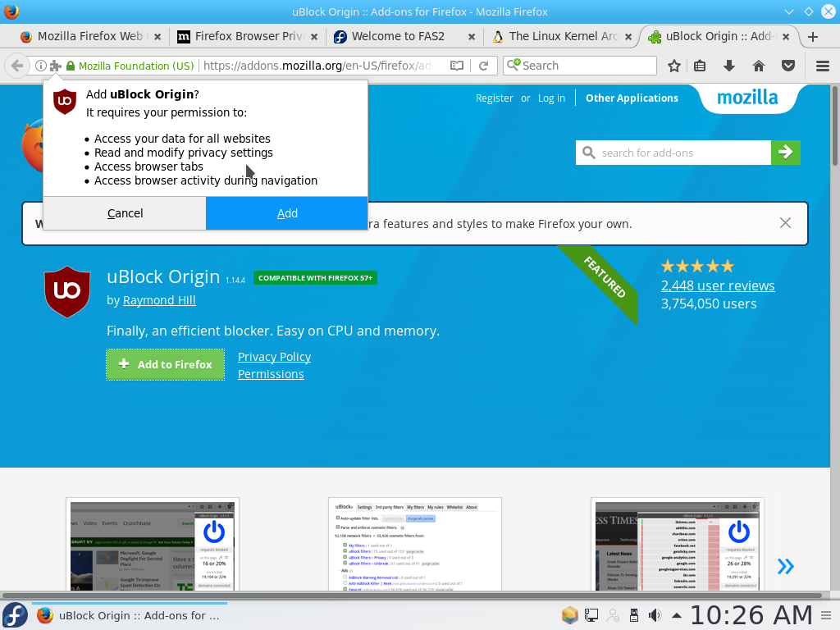Image resolution: width=840 pixels, height=630 pixels.
Task: Open first screenshot thumbnail with news page
Action: pyautogui.click(x=153, y=545)
